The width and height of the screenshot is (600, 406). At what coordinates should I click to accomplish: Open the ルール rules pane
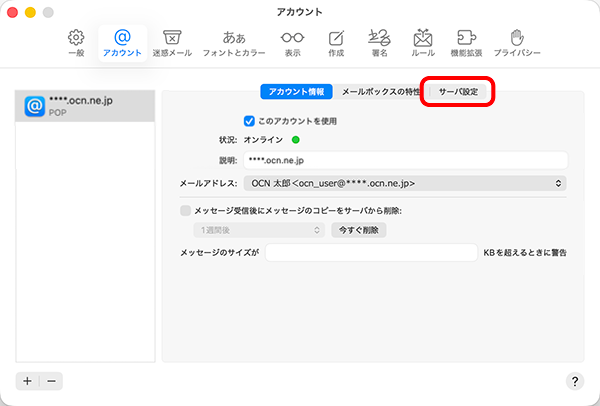pyautogui.click(x=423, y=41)
